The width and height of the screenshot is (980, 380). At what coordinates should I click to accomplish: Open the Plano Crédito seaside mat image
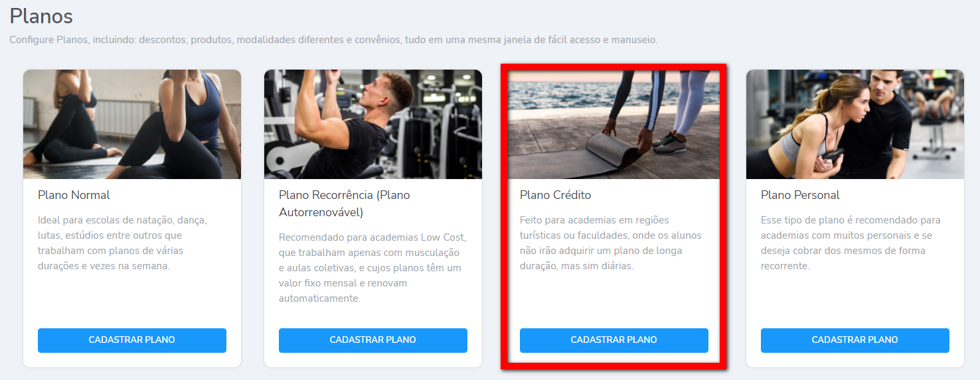pos(614,124)
